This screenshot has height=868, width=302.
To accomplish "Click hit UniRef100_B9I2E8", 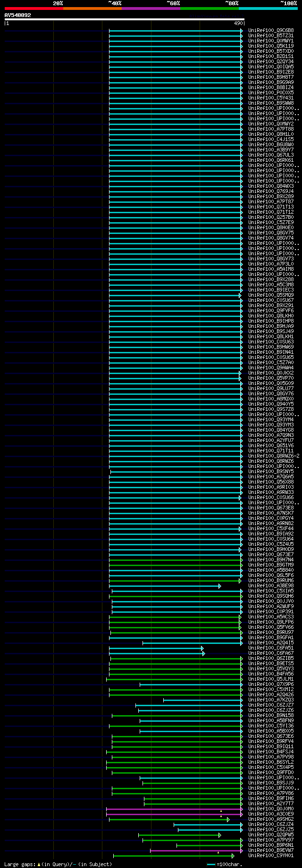I will pos(271,72).
